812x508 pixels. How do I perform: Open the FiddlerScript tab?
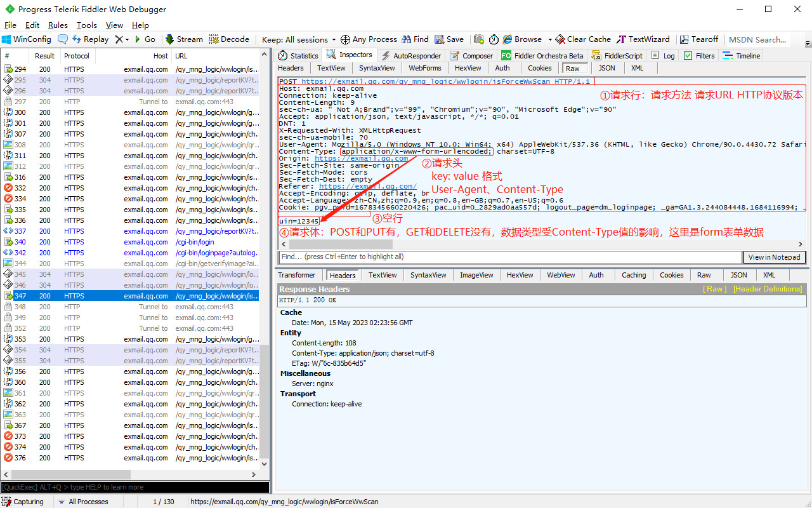[x=617, y=56]
